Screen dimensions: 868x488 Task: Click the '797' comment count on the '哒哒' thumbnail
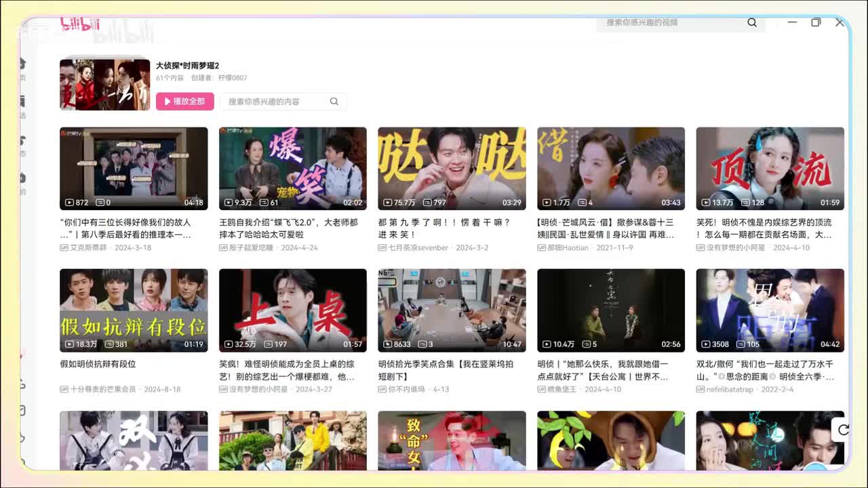[x=434, y=203]
